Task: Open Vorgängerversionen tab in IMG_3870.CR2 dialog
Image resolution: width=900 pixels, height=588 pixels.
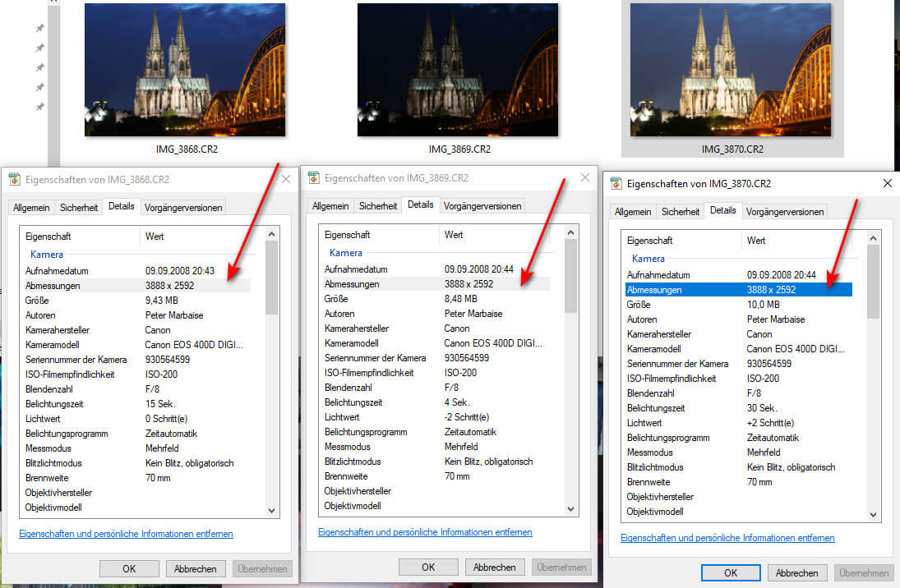Action: point(785,212)
